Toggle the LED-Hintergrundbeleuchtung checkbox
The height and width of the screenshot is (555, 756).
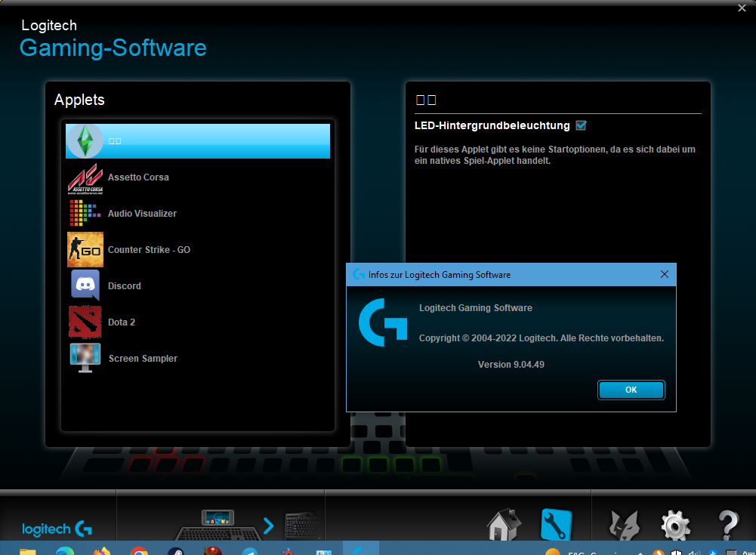pos(581,125)
